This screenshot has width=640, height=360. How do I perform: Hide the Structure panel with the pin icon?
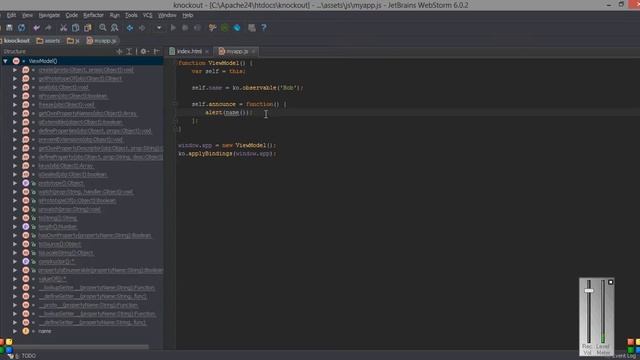pos(156,51)
